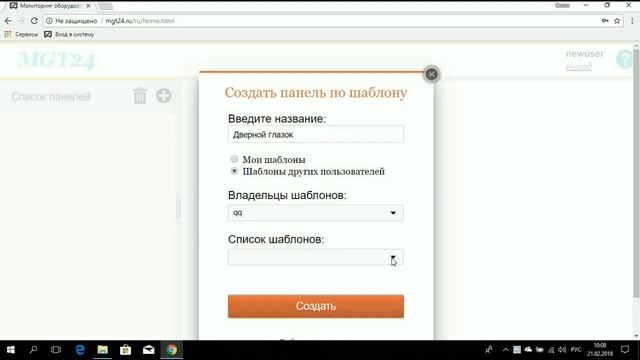Open the Chrome three-dot menu

(x=632, y=21)
